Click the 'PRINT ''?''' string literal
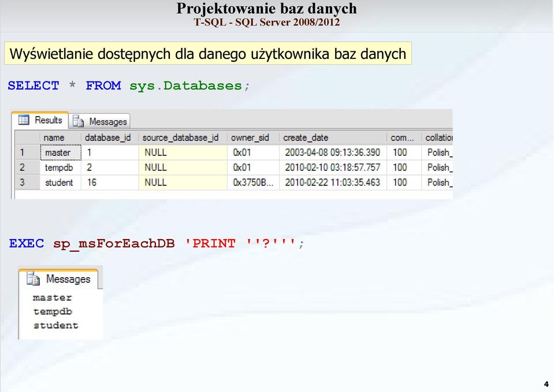Image resolution: width=554 pixels, height=392 pixels. click(x=240, y=243)
